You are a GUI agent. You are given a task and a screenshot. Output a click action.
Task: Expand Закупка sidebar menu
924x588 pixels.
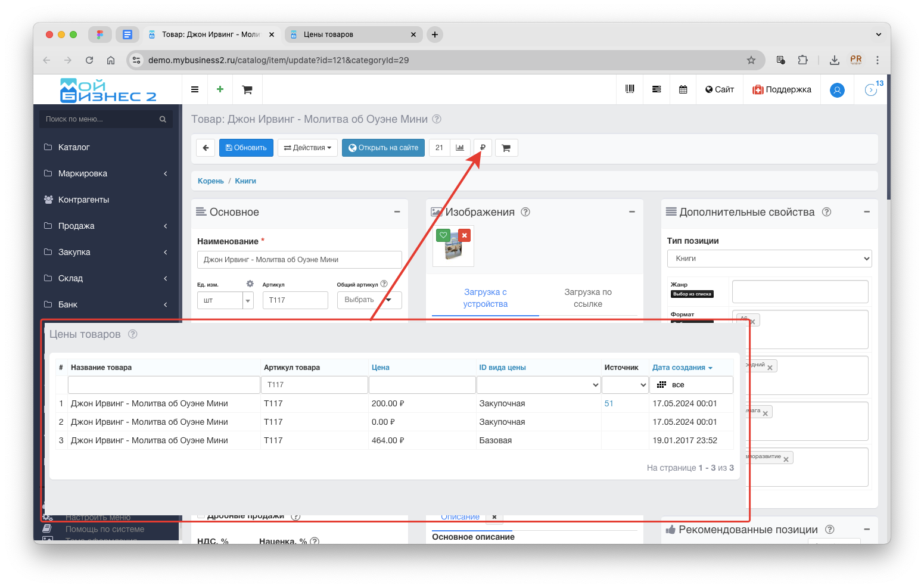(106, 252)
